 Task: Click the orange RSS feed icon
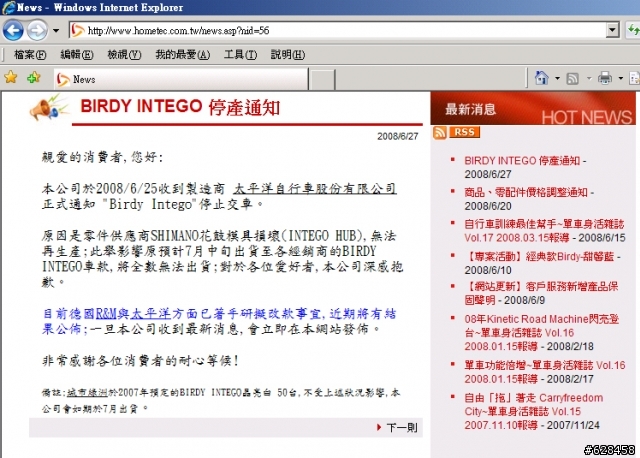440,132
